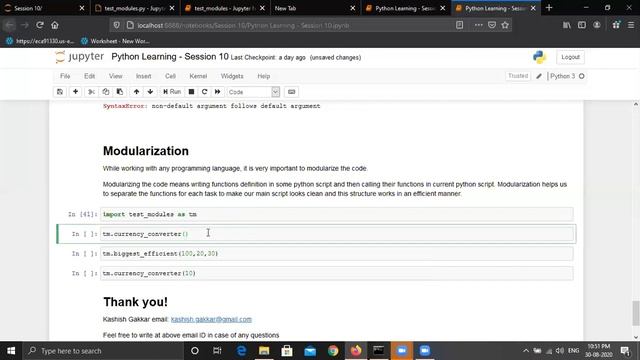
Task: Click the Logout button
Action: 570,57
